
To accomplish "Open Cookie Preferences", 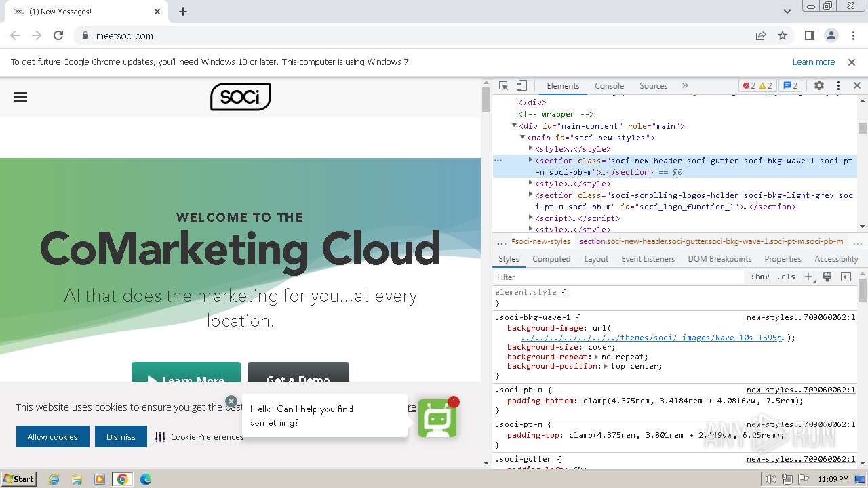I will point(199,437).
